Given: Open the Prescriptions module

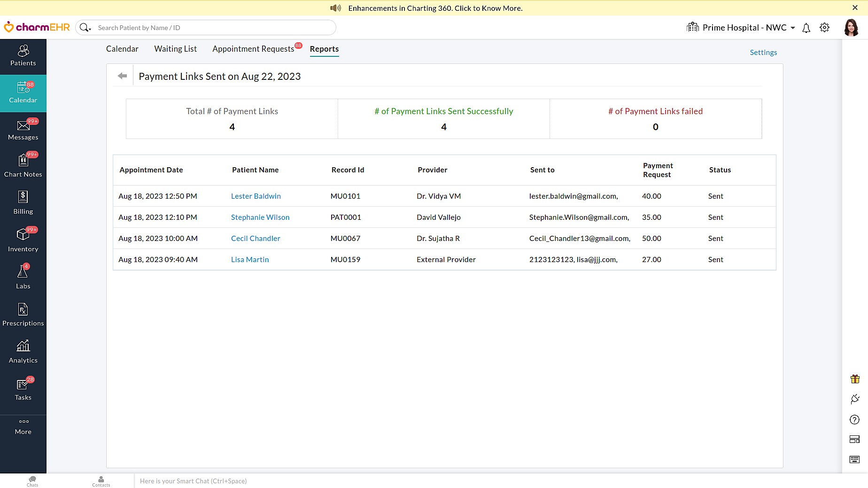Looking at the screenshot, I should (23, 315).
